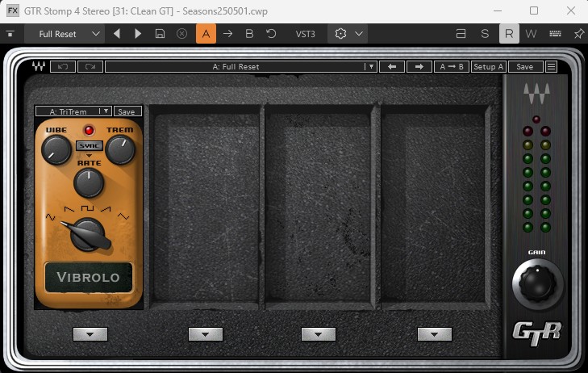This screenshot has width=588, height=373.
Task: Click the VST3 label button
Action: 305,34
